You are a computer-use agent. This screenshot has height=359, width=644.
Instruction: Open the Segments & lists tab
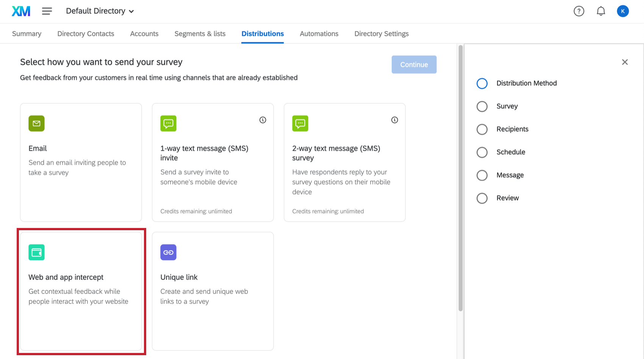point(200,34)
